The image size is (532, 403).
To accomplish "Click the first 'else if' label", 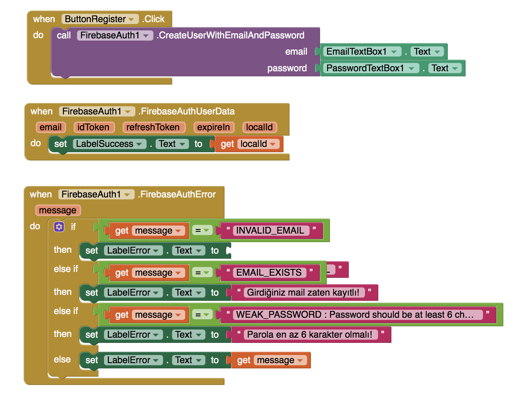I will [x=66, y=269].
